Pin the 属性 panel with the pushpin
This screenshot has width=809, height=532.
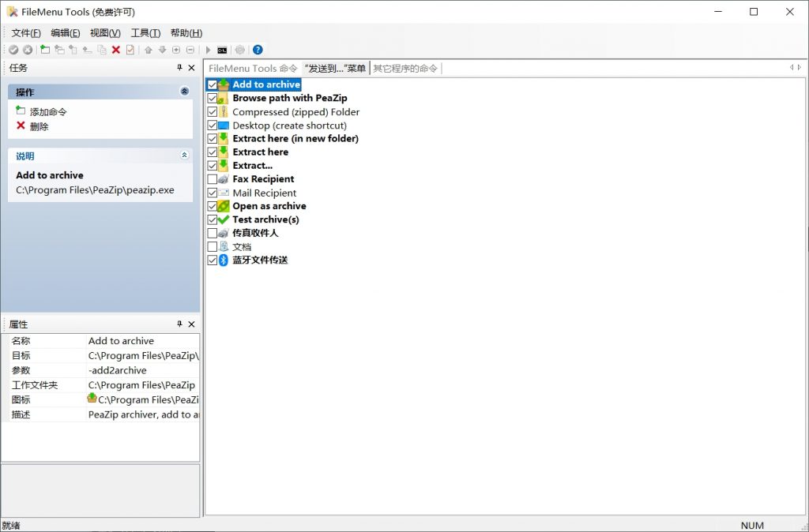(x=179, y=324)
